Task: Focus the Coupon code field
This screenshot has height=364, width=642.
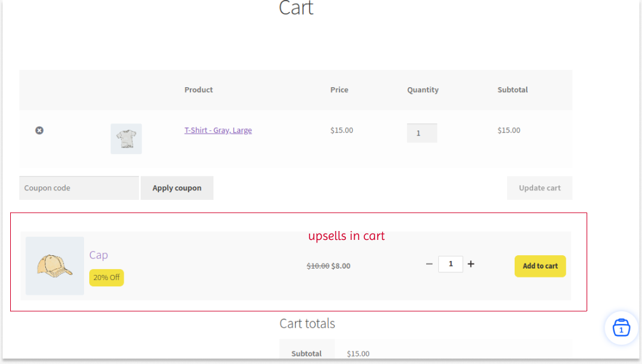Action: coord(79,188)
